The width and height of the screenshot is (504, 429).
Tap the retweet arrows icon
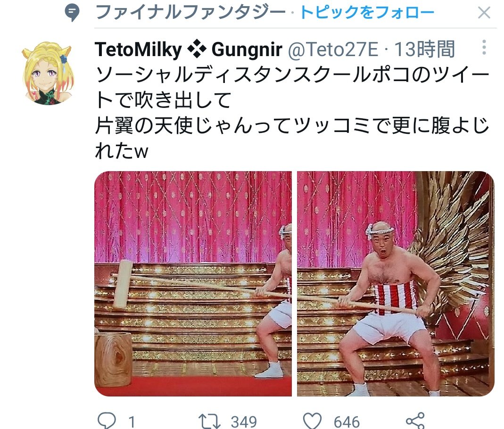tap(209, 421)
